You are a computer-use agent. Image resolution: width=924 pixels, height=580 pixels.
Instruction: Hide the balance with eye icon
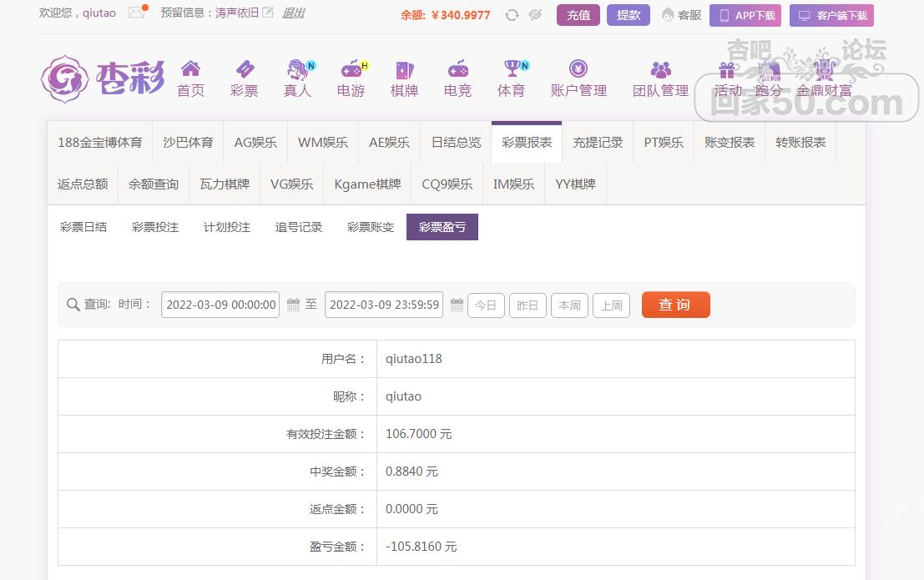coord(535,15)
